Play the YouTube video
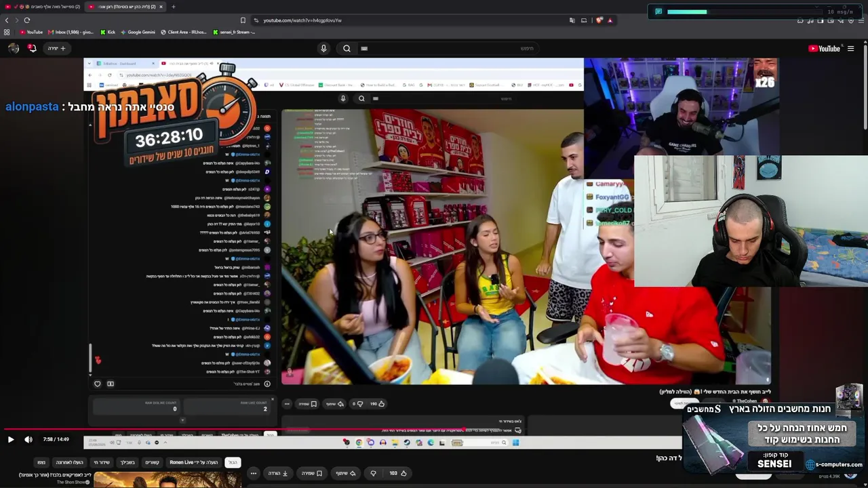 pos(11,439)
